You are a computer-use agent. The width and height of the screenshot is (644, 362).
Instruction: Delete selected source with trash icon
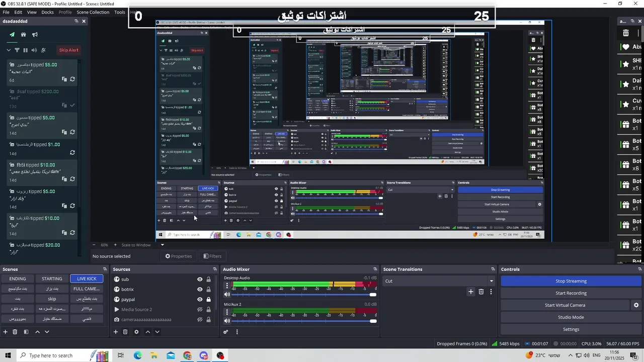125,332
